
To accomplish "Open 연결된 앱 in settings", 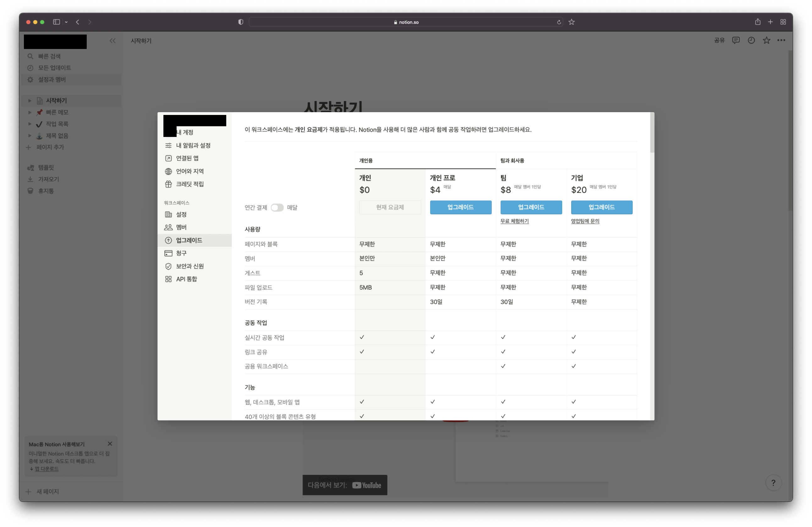I will coord(195,158).
